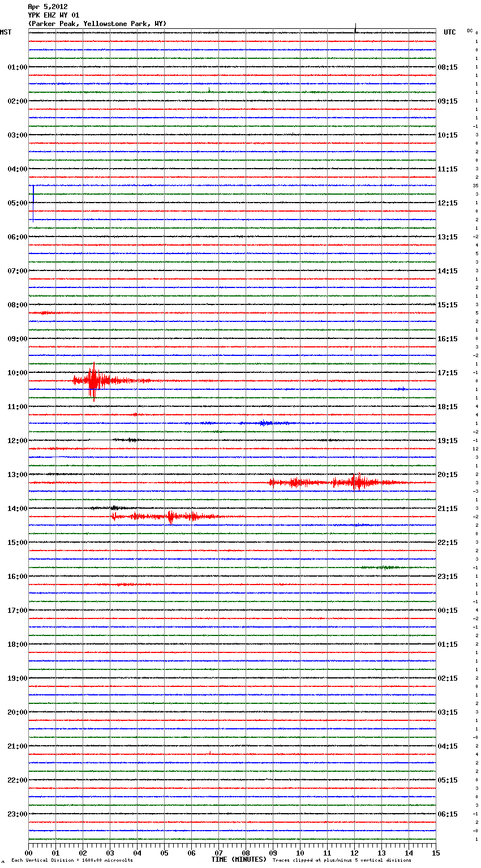481x868 pixels.
Task: Click the 'YPK EHZ WY 01' station code
Action: point(53,15)
